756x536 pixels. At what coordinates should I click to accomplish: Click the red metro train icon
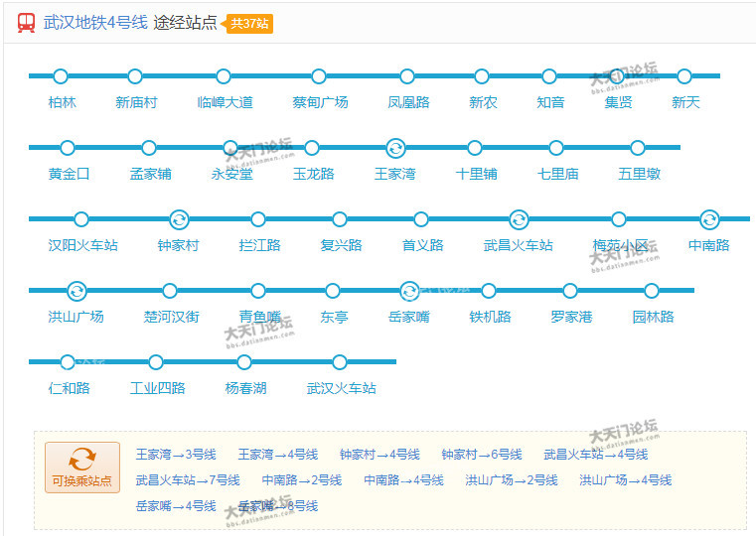pyautogui.click(x=27, y=23)
